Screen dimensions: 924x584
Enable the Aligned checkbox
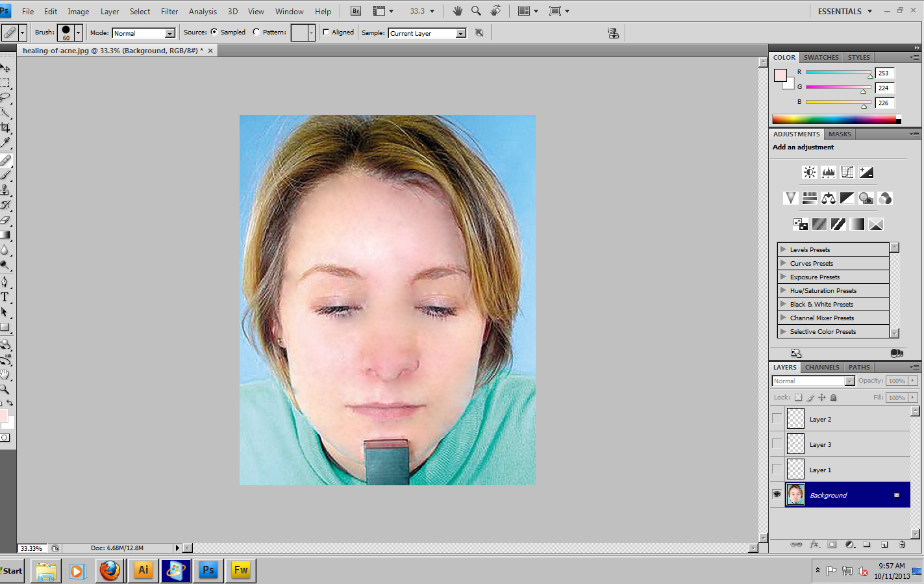pos(326,32)
